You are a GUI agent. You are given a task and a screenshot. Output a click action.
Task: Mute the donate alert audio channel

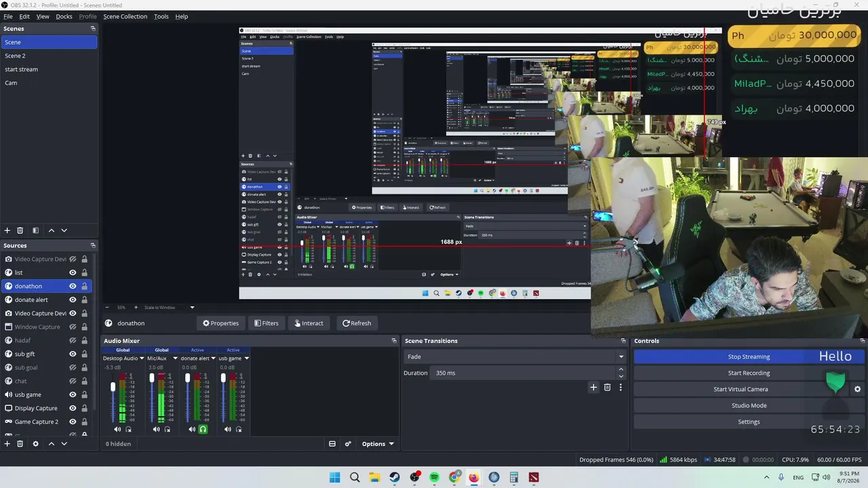pyautogui.click(x=192, y=429)
